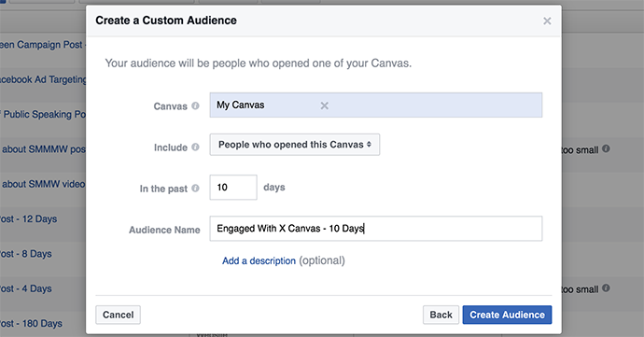Select the 'ost - 8 Days' row in the background list
Image resolution: width=644 pixels, height=337 pixels.
[x=26, y=254]
